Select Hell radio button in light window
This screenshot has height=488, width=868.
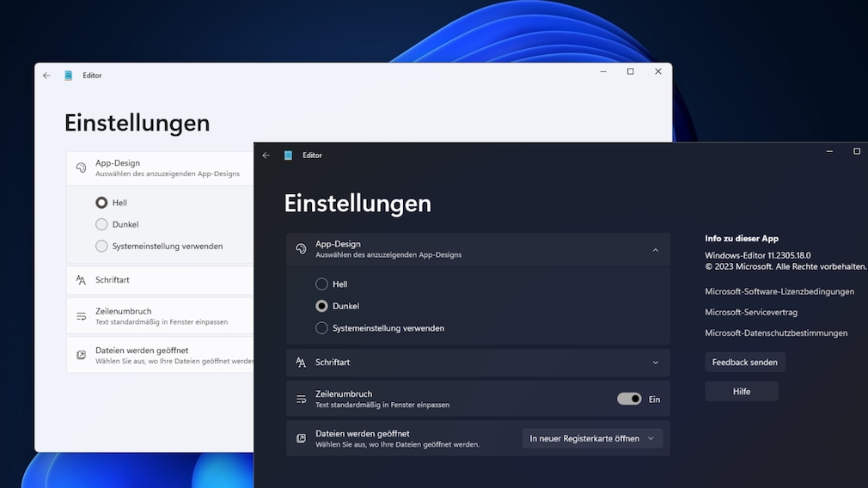[x=101, y=203]
